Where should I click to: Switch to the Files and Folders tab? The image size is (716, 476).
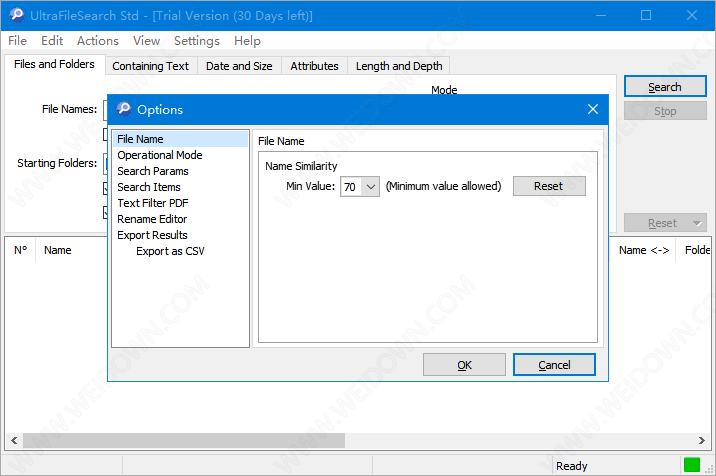54,64
